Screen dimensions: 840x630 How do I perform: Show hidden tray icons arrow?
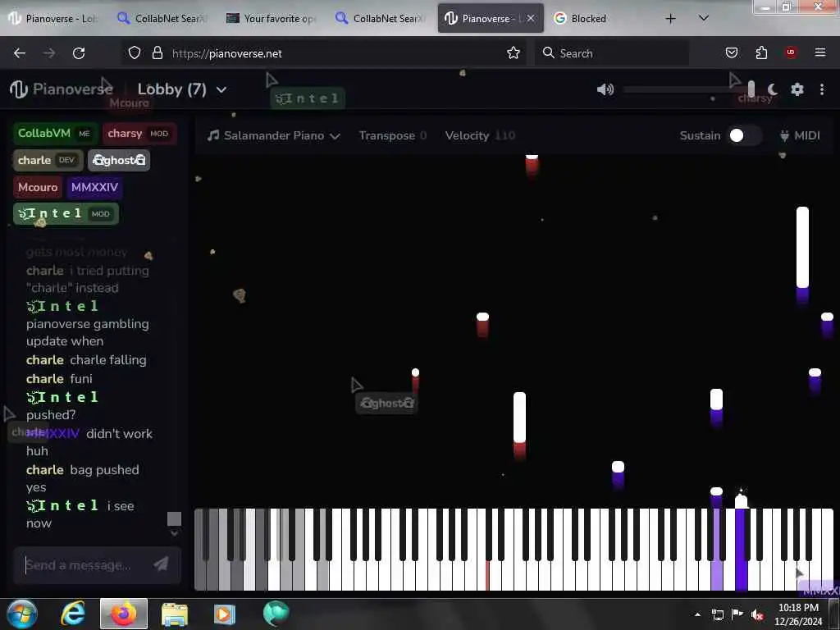coord(697,614)
